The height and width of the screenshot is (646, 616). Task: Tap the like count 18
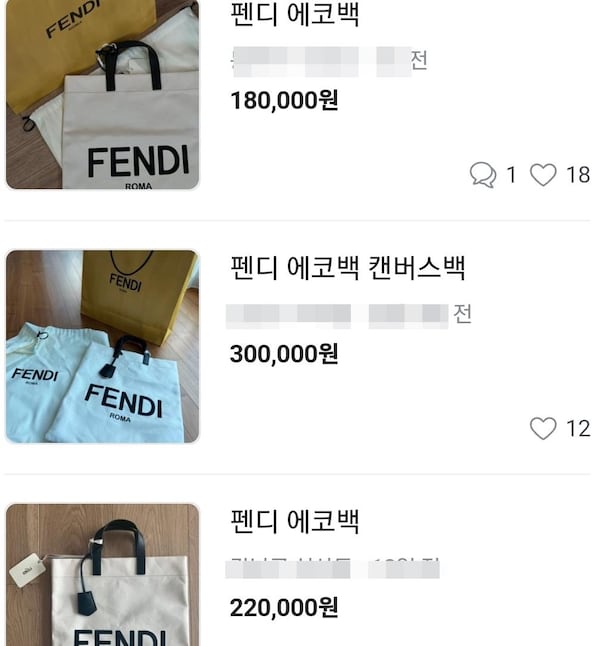coord(578,175)
